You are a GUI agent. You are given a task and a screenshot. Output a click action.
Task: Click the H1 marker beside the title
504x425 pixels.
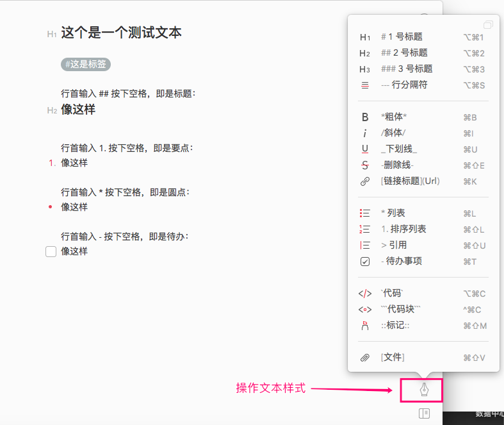[52, 34]
